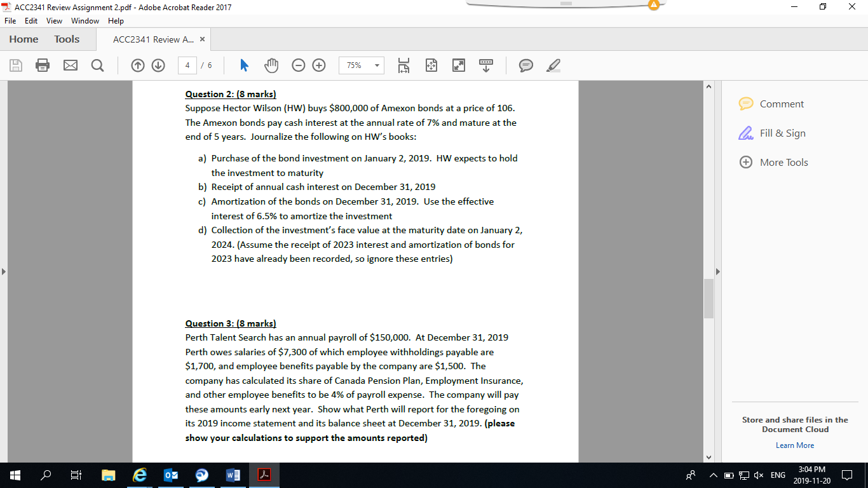Click the Print icon
Screen dimensions: 868x488
pyautogui.click(x=43, y=65)
